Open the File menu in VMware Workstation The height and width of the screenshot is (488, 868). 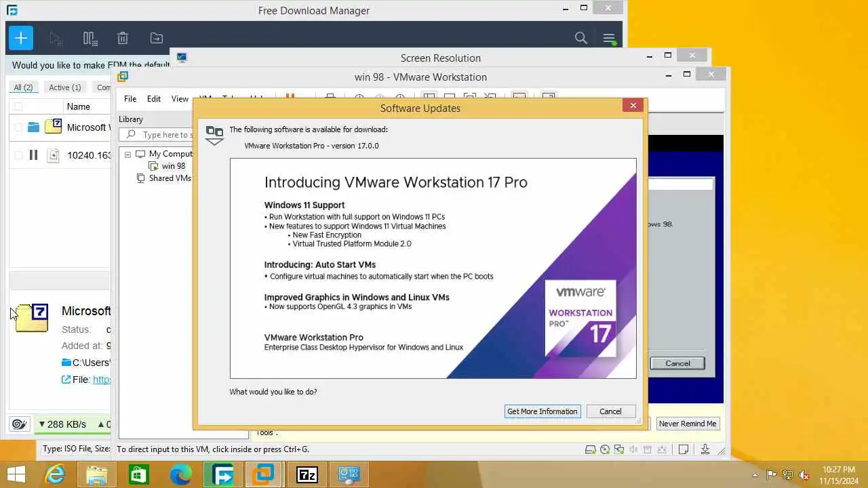pyautogui.click(x=130, y=99)
